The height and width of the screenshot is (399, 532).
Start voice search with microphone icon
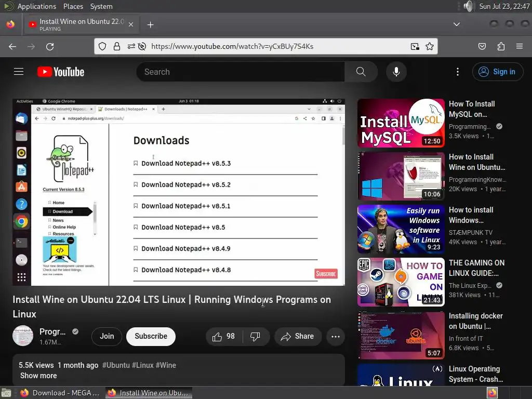396,72
